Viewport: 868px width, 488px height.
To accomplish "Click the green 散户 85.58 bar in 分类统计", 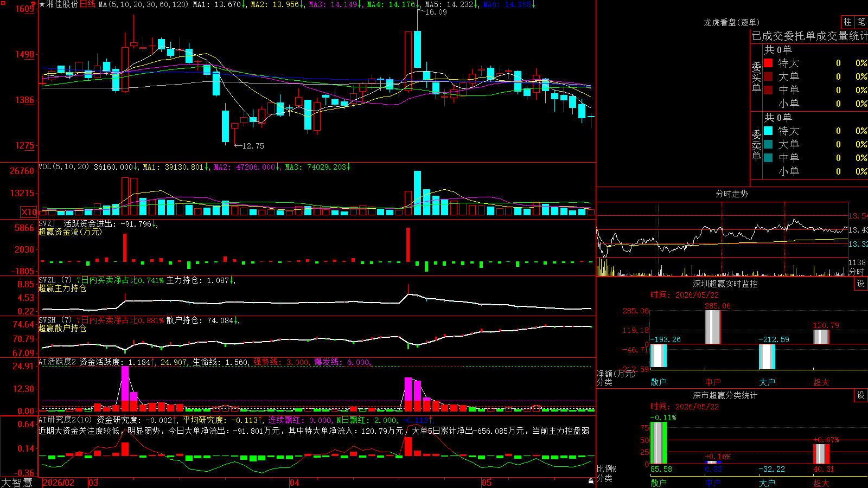I will click(x=659, y=443).
